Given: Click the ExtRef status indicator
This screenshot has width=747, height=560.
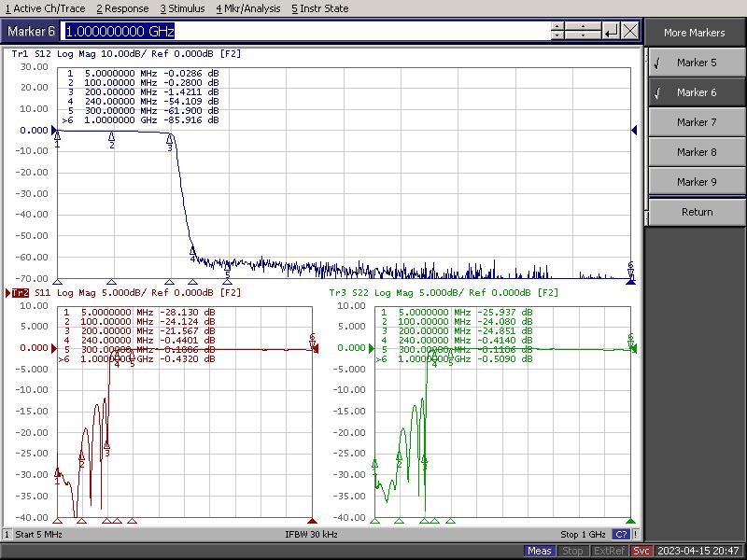Looking at the screenshot, I should (x=609, y=551).
